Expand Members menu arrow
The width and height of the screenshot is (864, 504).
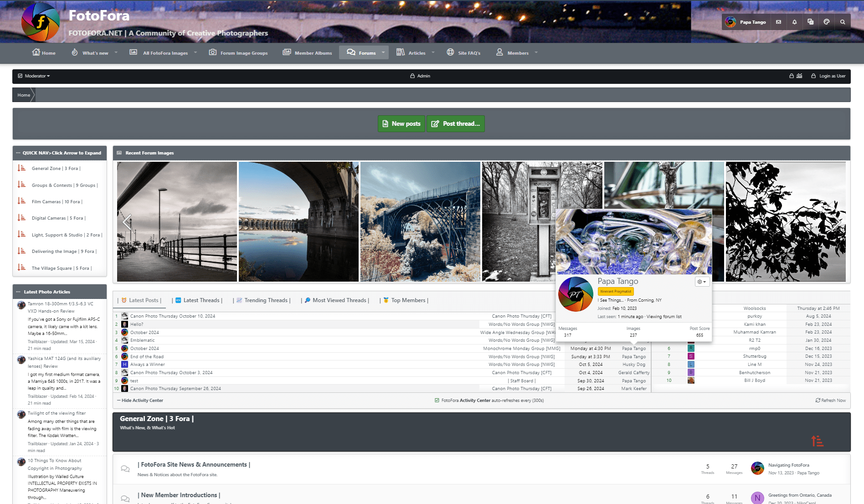[x=536, y=52]
